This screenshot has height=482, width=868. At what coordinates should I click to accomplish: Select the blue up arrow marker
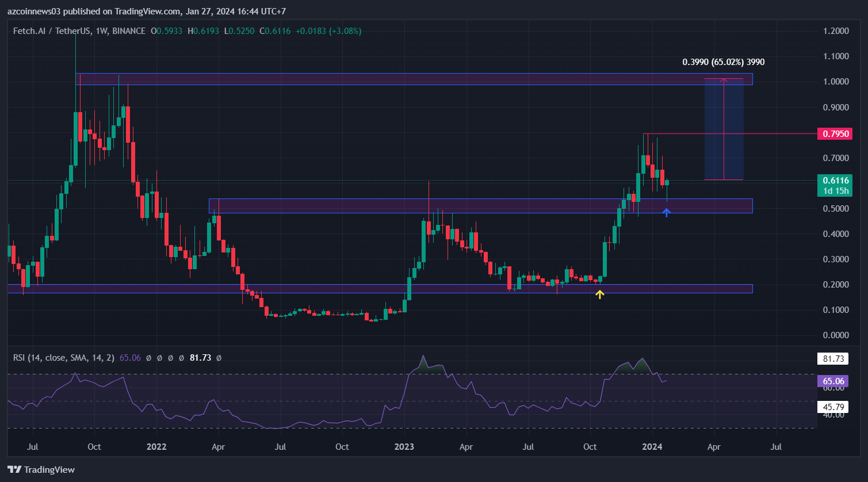tap(666, 213)
